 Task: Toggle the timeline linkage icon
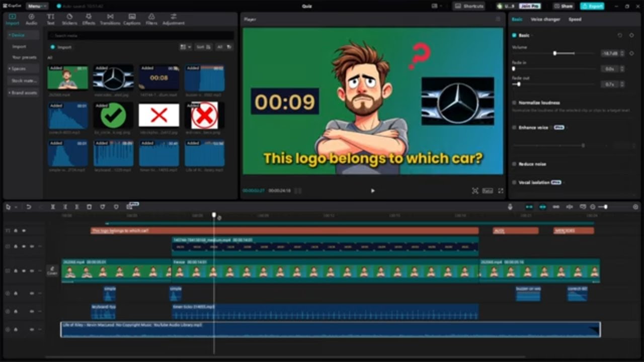coord(556,207)
